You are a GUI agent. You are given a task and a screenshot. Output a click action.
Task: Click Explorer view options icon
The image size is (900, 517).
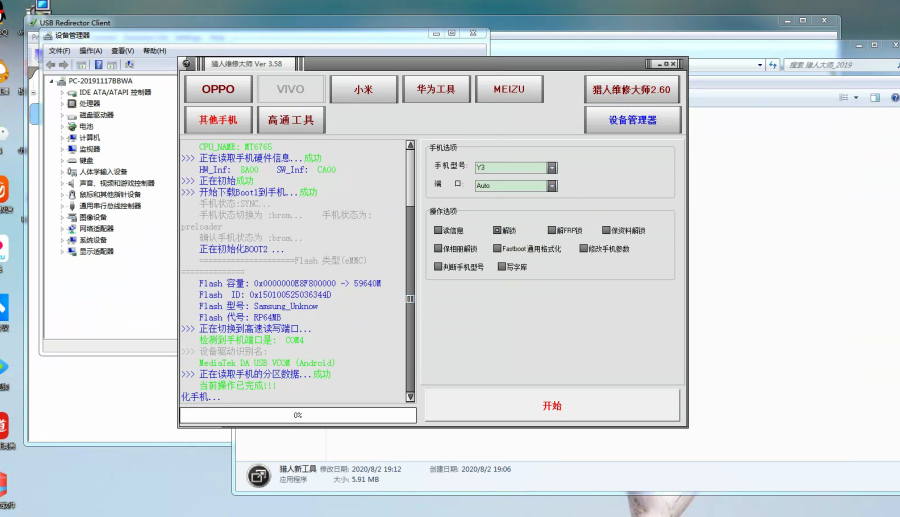[x=844, y=98]
